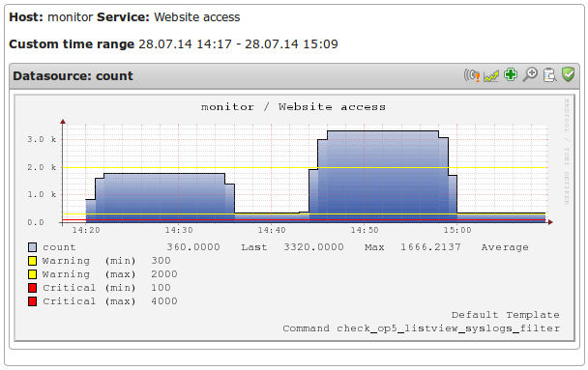Click the service name Website access
588x370 pixels.
pos(197,17)
